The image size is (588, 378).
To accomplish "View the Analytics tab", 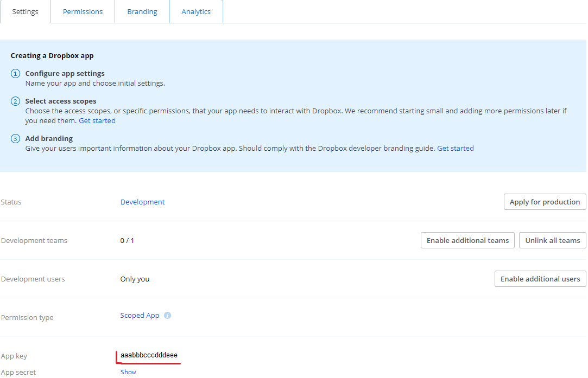I will coord(196,11).
